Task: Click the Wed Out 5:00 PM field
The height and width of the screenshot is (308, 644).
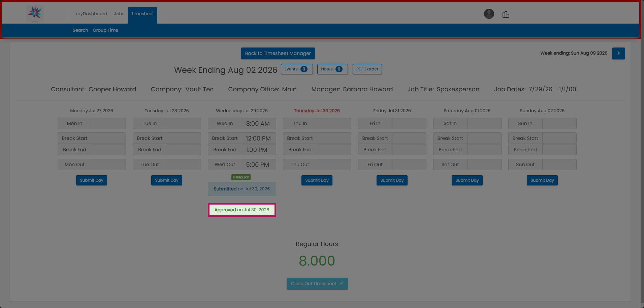Action: (259, 164)
